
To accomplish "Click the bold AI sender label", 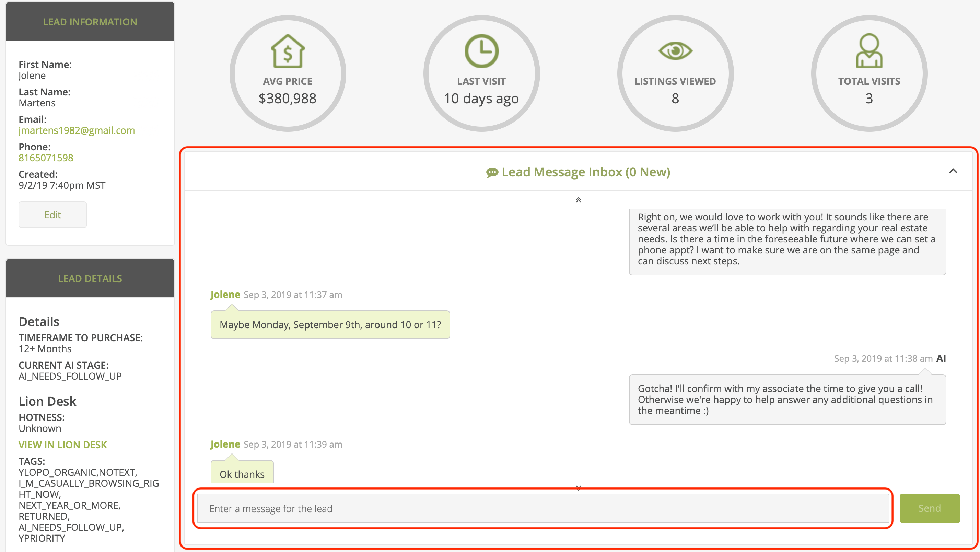I will [x=941, y=358].
